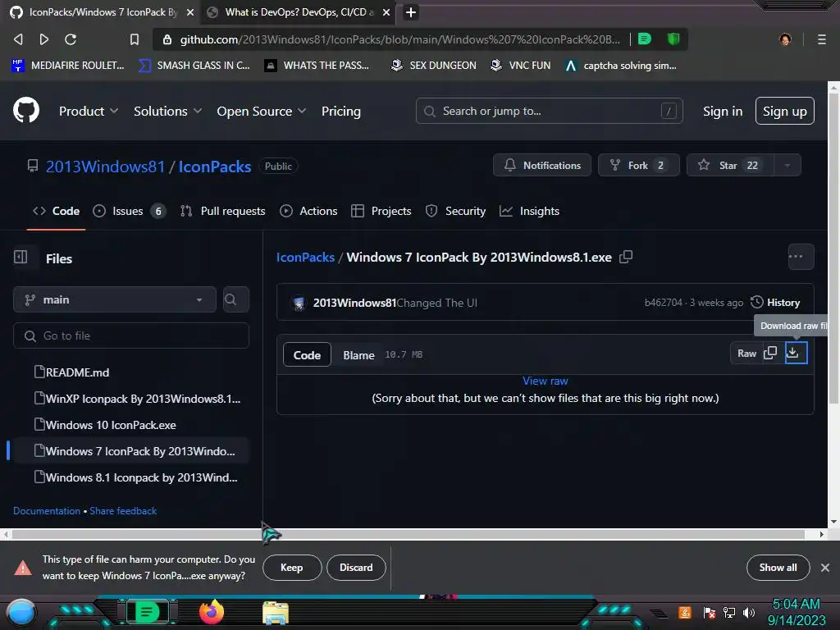Open the Actions tab
This screenshot has height=630, width=840.
tap(308, 211)
